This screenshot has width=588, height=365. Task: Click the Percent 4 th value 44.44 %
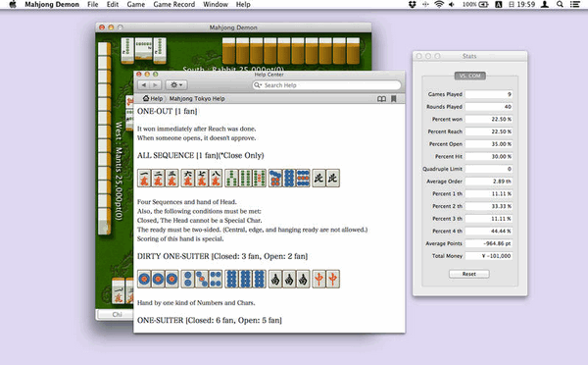pos(489,231)
